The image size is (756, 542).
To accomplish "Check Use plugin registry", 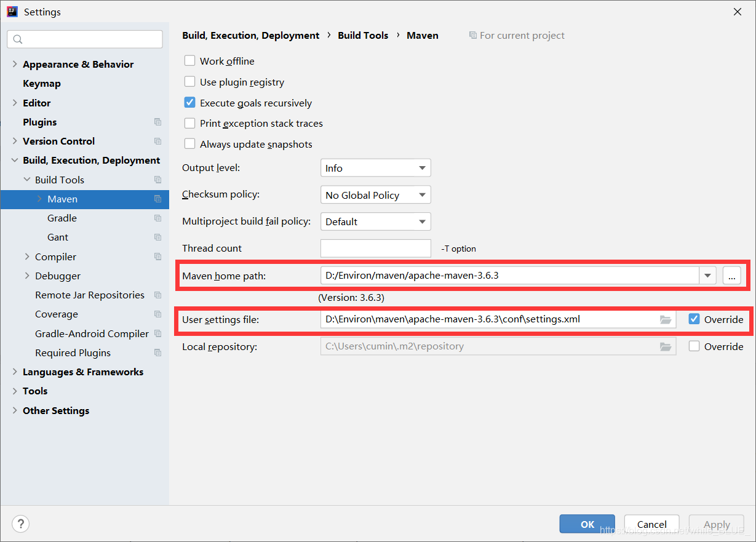I will [190, 82].
